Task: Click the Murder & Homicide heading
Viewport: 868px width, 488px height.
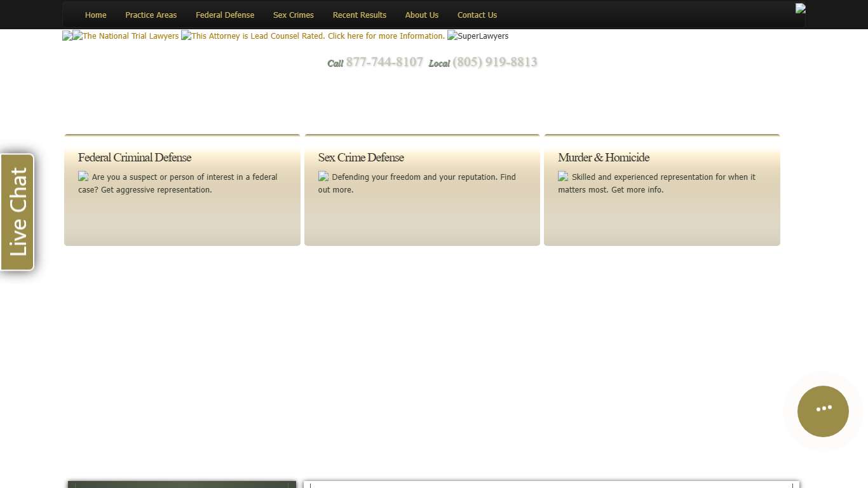Action: (x=604, y=158)
